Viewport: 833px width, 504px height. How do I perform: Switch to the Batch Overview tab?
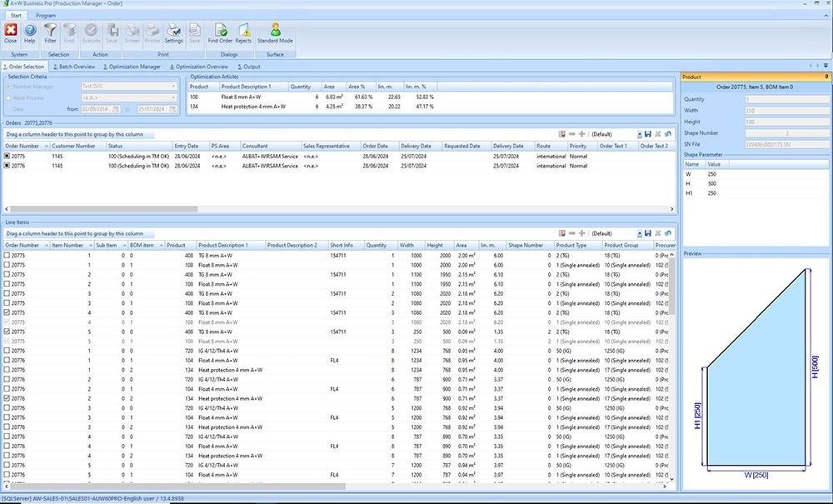click(x=75, y=67)
